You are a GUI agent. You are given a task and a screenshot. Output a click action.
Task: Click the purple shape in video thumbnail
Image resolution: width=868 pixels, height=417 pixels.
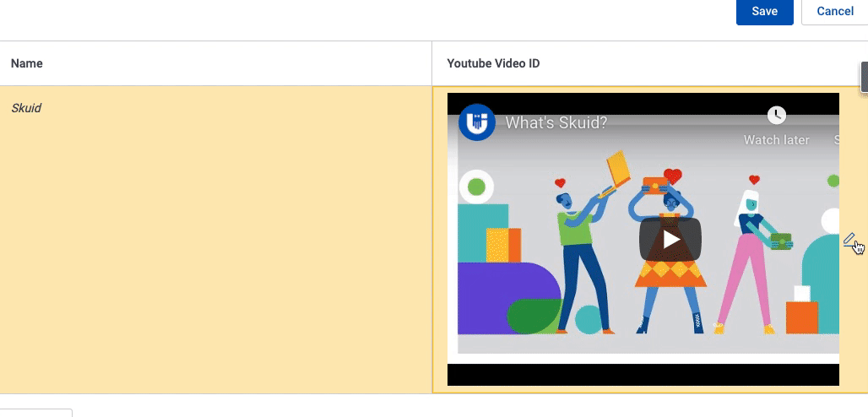[498, 295]
